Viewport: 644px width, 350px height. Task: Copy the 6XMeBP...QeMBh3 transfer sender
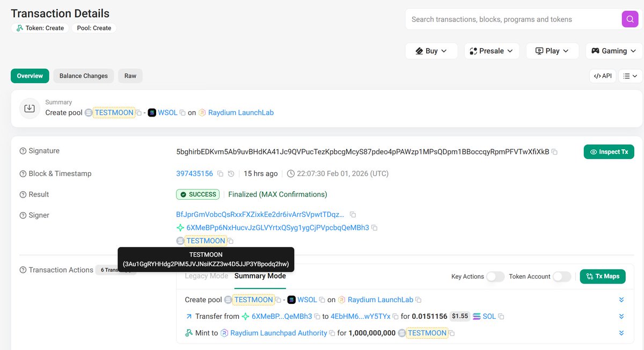(x=317, y=317)
